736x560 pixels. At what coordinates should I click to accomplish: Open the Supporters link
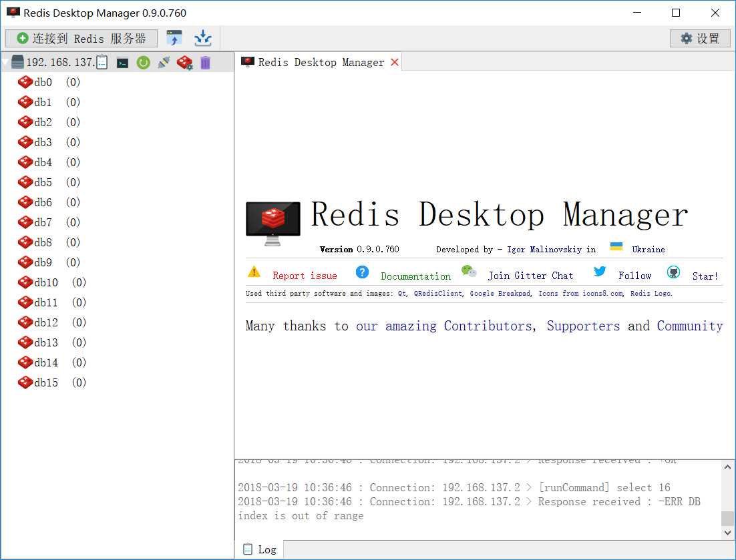(x=583, y=326)
